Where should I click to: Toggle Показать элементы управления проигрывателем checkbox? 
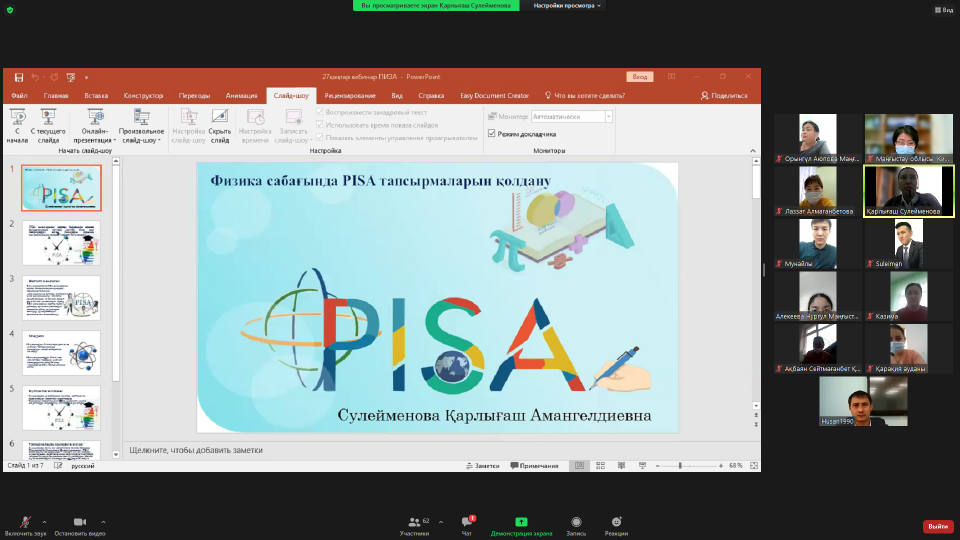point(320,138)
